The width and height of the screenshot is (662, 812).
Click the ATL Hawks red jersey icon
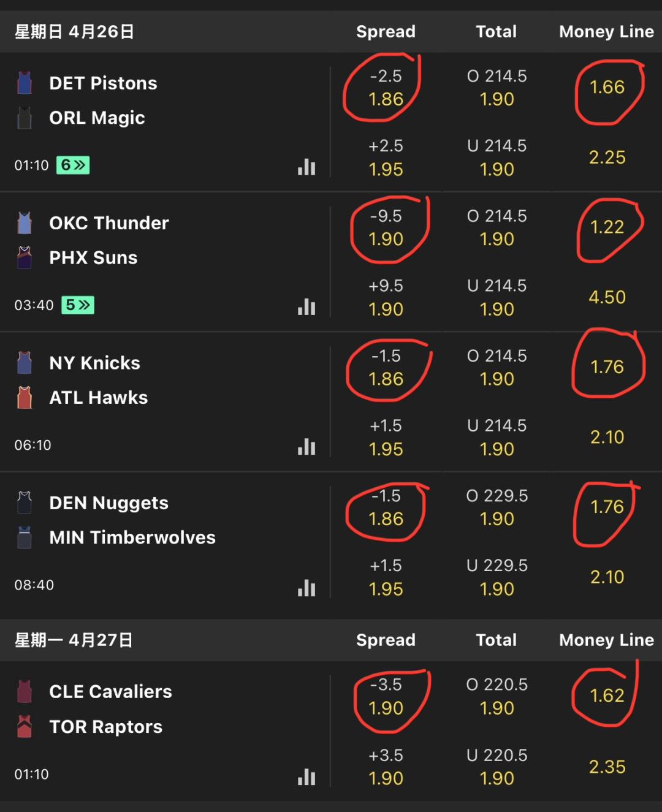[x=25, y=397]
